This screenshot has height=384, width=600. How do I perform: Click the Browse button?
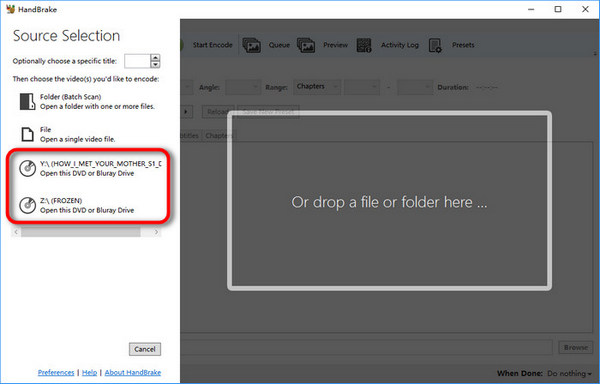pyautogui.click(x=576, y=347)
